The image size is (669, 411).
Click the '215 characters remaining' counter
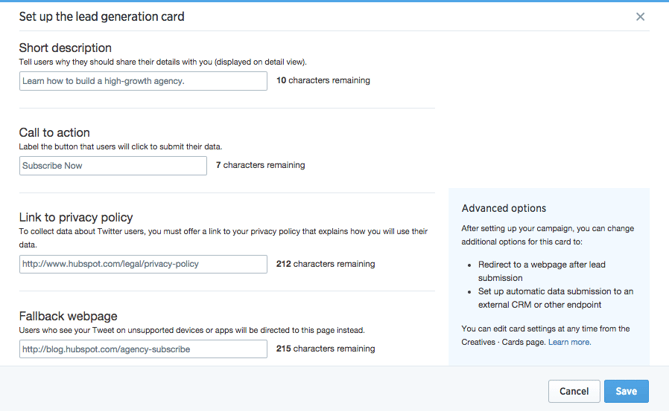pyautogui.click(x=325, y=349)
